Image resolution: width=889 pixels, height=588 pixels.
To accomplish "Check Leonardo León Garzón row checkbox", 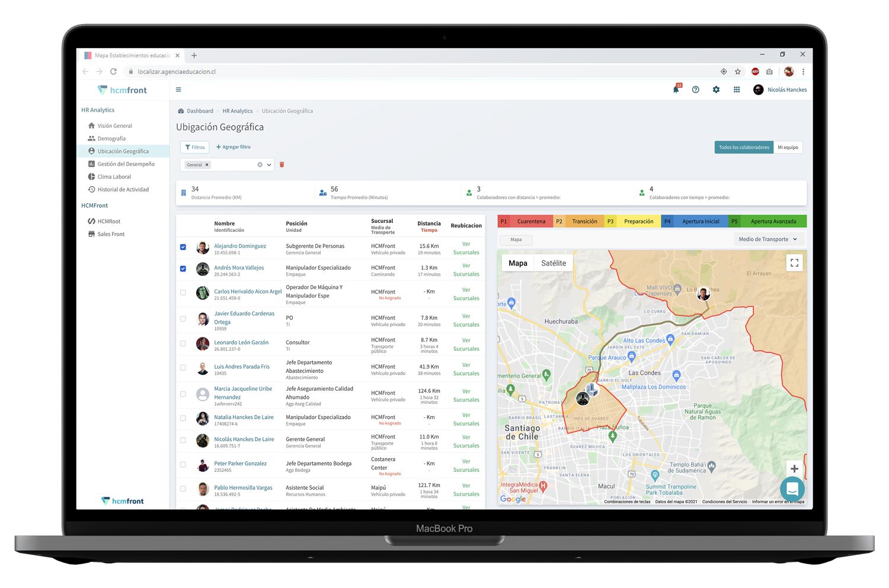I will point(183,344).
